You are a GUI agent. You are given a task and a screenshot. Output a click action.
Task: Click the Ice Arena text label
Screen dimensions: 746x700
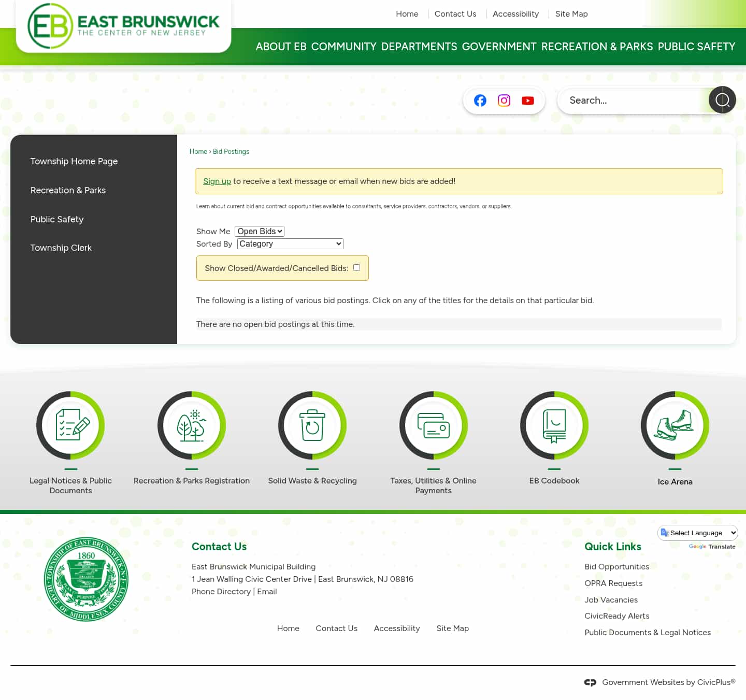coord(675,482)
